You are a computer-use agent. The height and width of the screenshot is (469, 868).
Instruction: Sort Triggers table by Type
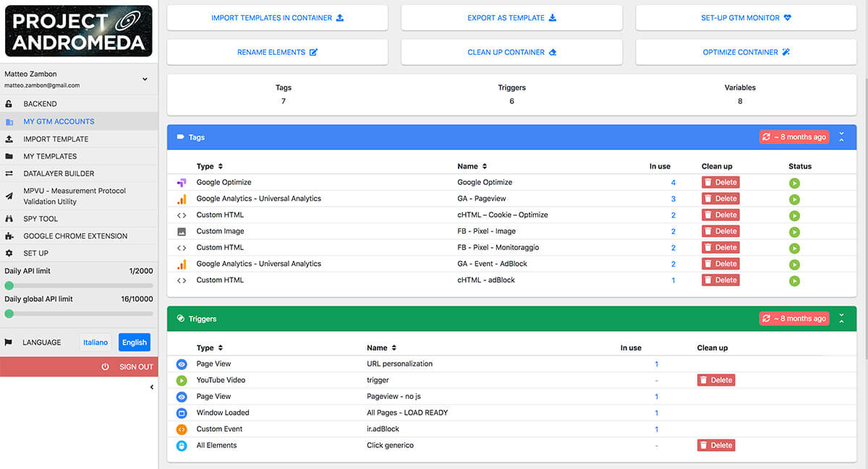[210, 348]
